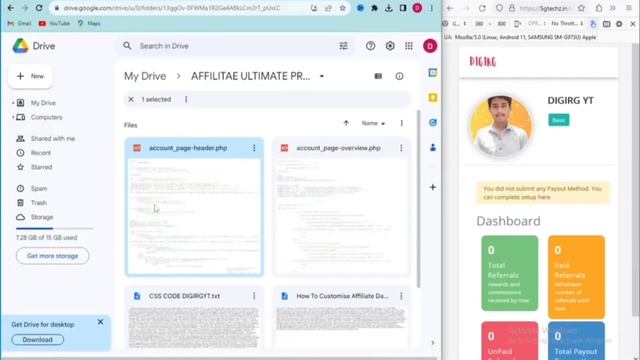This screenshot has width=640, height=360.
Task: Reload the Google Drive page
Action: (x=39, y=8)
